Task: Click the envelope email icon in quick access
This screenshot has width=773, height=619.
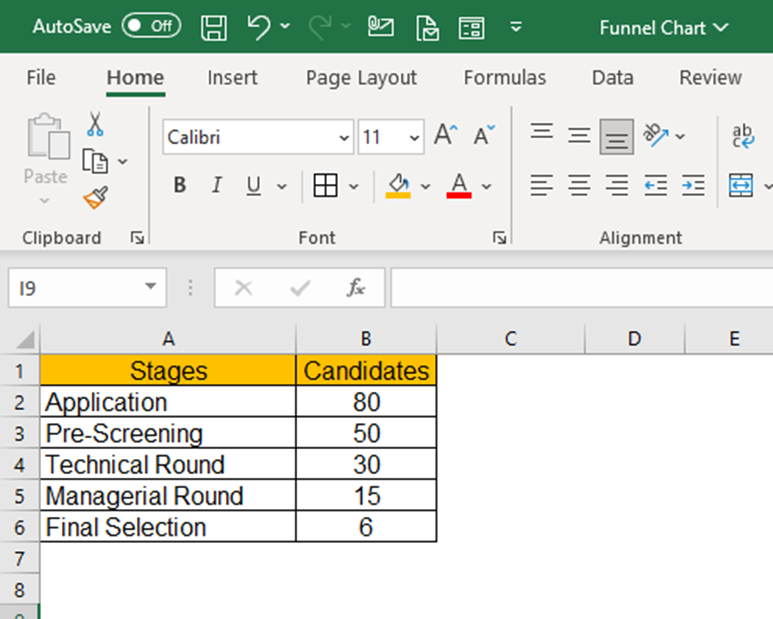Action: [381, 27]
